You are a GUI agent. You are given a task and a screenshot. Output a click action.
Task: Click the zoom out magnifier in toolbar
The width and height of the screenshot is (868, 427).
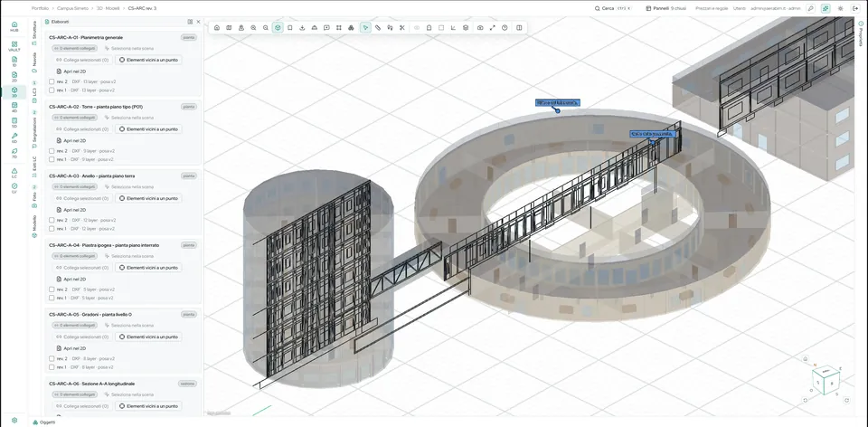(x=266, y=28)
